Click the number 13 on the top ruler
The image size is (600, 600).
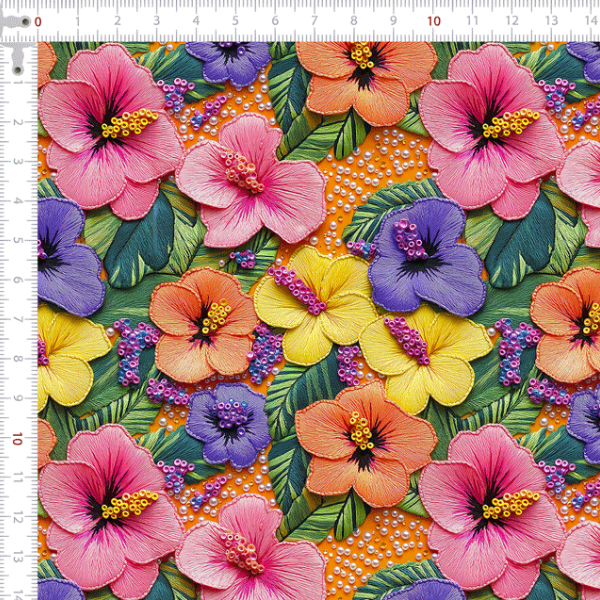[551, 21]
